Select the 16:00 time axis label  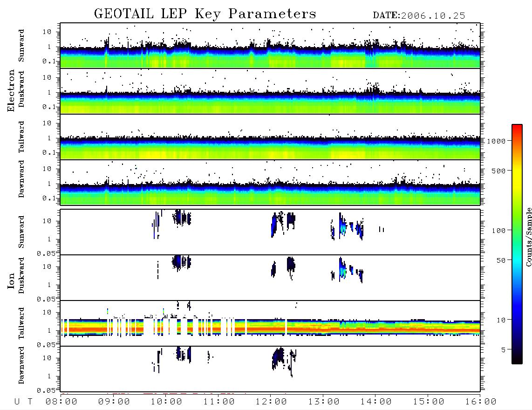pyautogui.click(x=481, y=402)
